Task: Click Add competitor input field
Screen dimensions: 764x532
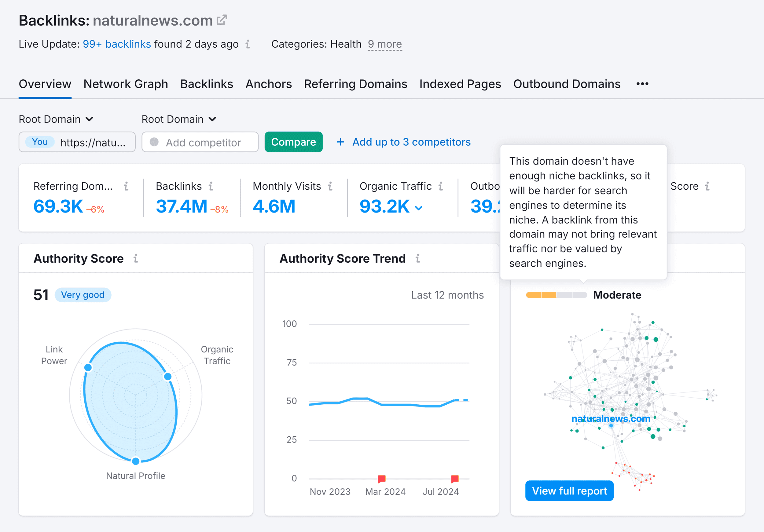Action: [x=200, y=142]
